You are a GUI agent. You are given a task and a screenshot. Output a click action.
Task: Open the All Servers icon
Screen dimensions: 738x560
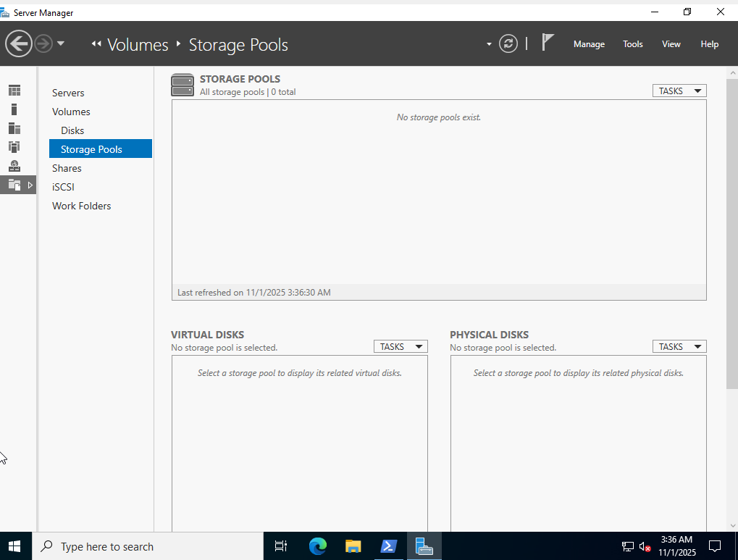[x=14, y=128]
